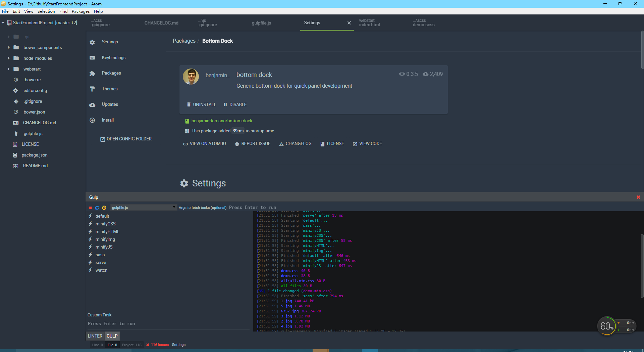The width and height of the screenshot is (644, 352).
Task: Open the Keybindings section
Action: [x=114, y=57]
